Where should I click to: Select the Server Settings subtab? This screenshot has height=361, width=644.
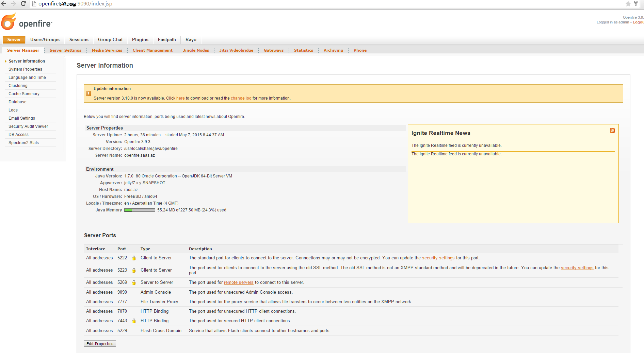point(66,50)
